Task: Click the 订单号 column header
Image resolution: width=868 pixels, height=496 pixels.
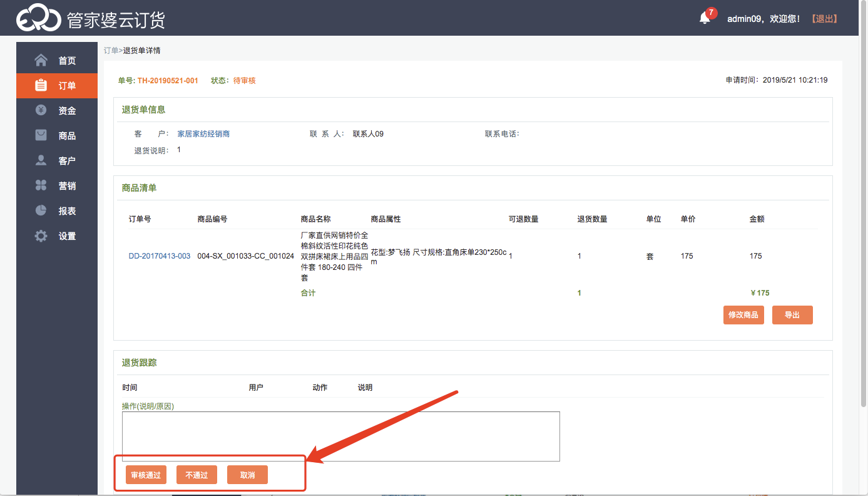Action: click(x=140, y=219)
